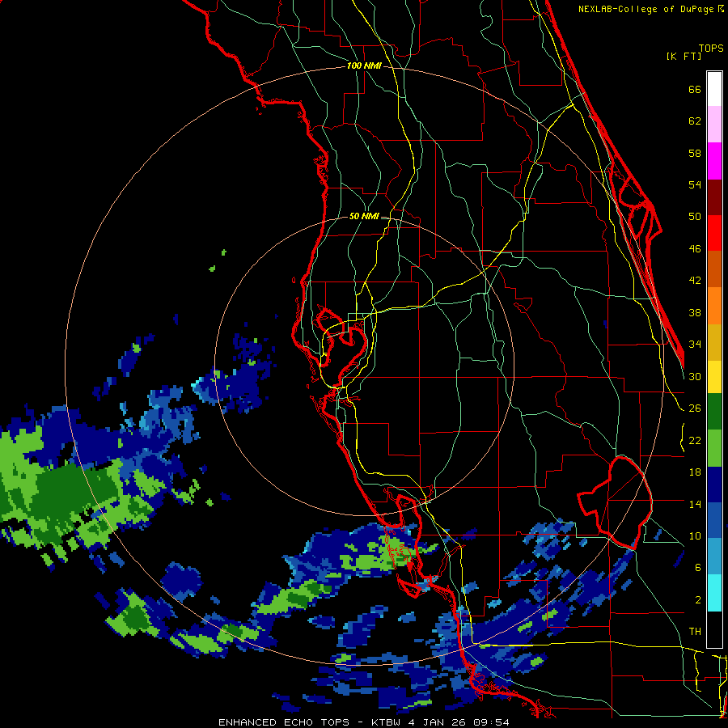The height and width of the screenshot is (728, 728).
Task: Select the light orange legend swatch
Action: (714, 306)
